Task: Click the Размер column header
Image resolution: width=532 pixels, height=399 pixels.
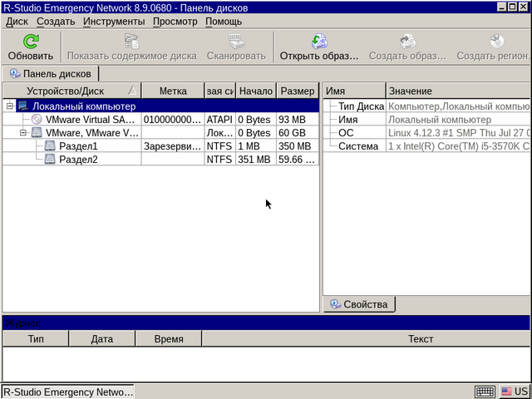Action: (297, 91)
